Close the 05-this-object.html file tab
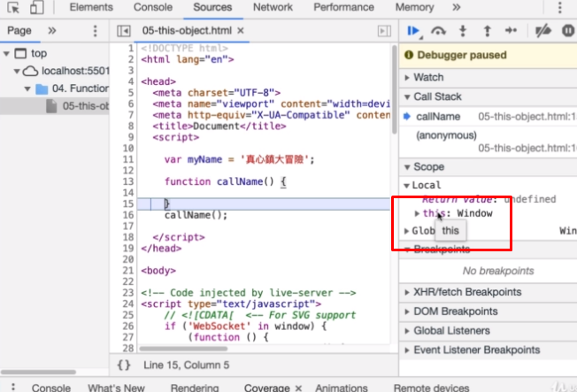 pos(241,31)
